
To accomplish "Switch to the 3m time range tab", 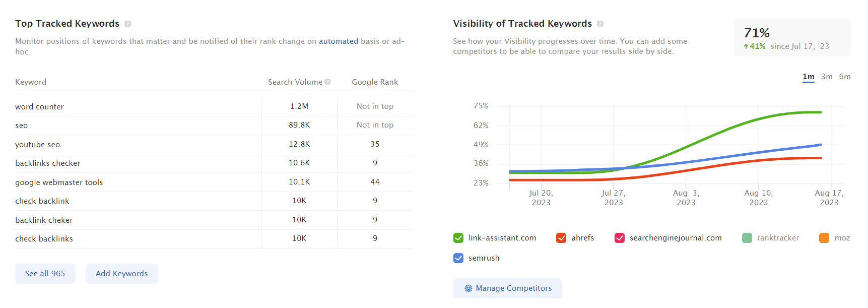I will [827, 77].
